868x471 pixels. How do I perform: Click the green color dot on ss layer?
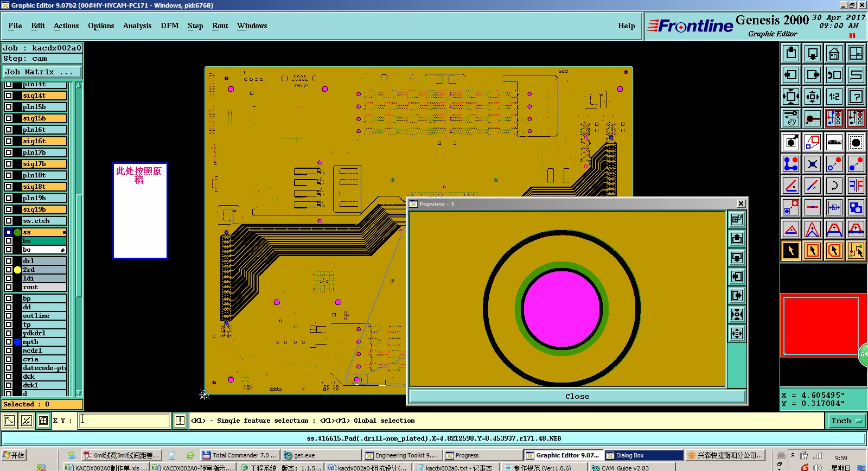point(17,232)
